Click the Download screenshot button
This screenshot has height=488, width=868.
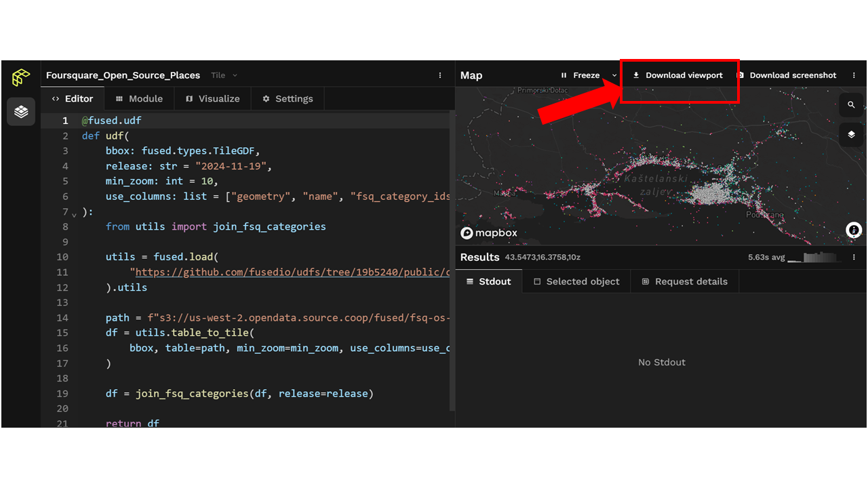pos(787,75)
